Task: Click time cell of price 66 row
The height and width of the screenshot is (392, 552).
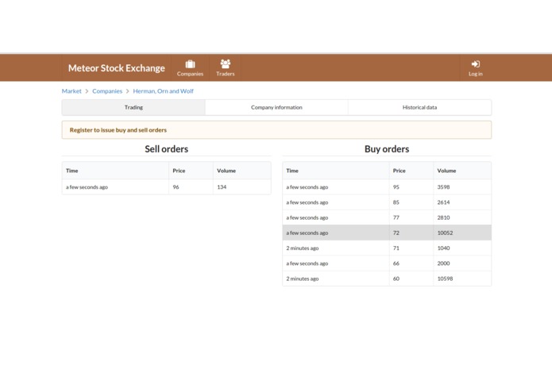Action: click(336, 263)
